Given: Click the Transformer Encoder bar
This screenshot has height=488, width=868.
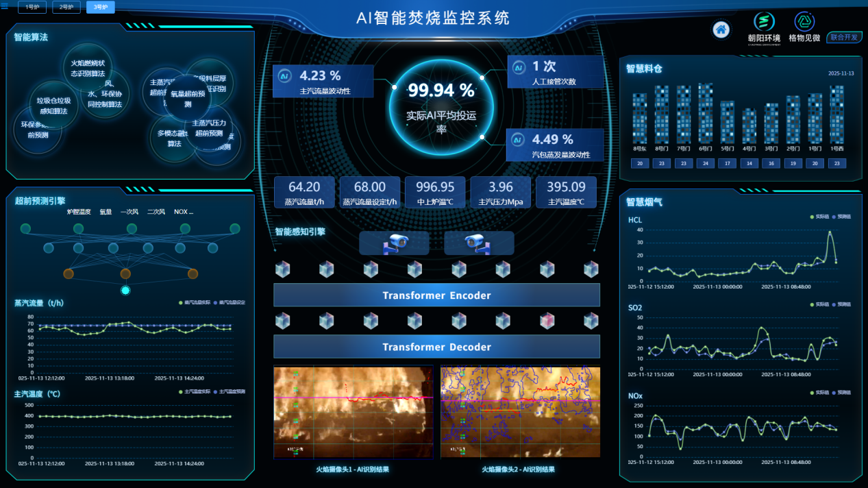Looking at the screenshot, I should tap(436, 295).
